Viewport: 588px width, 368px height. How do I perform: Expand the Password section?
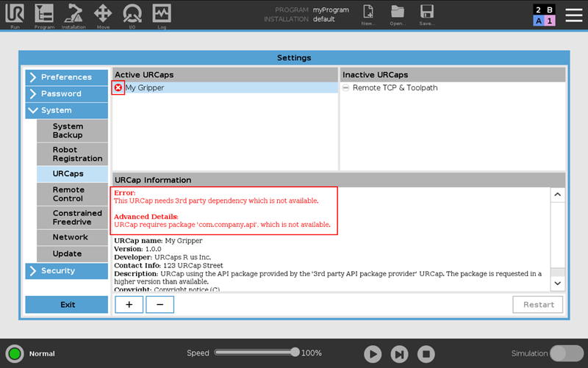[x=66, y=94]
